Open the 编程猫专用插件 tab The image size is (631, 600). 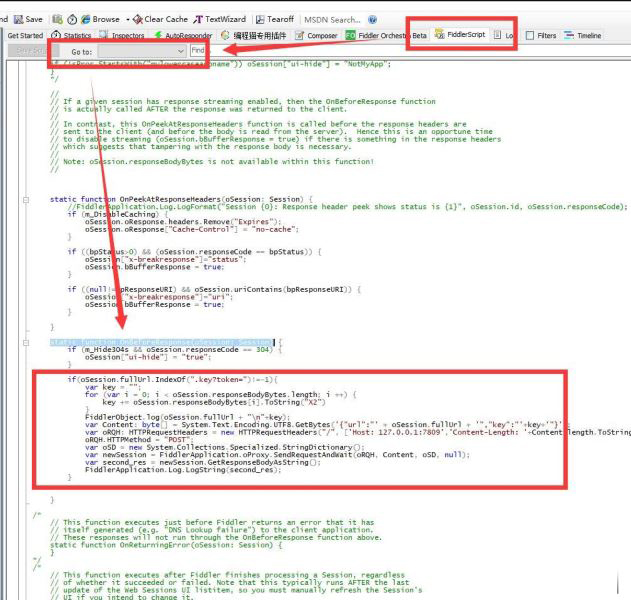(254, 35)
